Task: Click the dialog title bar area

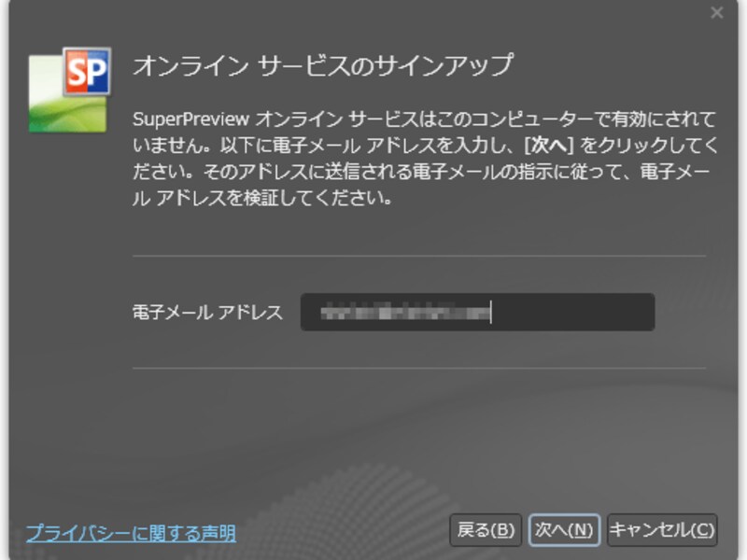Action: click(x=373, y=13)
